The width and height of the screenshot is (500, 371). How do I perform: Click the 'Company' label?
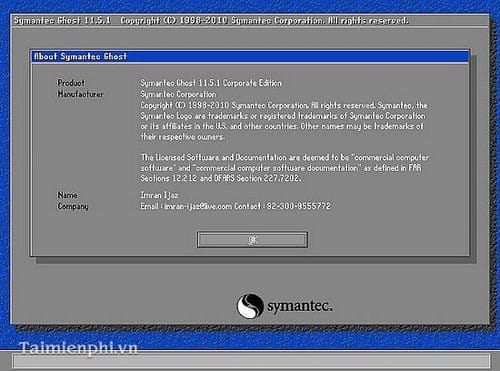click(73, 206)
